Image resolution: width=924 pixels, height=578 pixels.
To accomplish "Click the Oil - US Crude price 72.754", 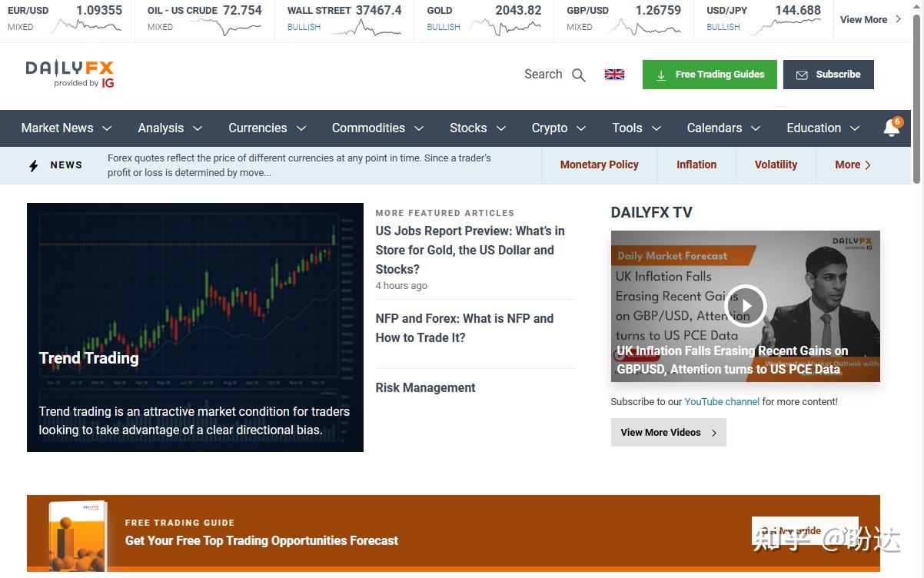I will point(242,11).
